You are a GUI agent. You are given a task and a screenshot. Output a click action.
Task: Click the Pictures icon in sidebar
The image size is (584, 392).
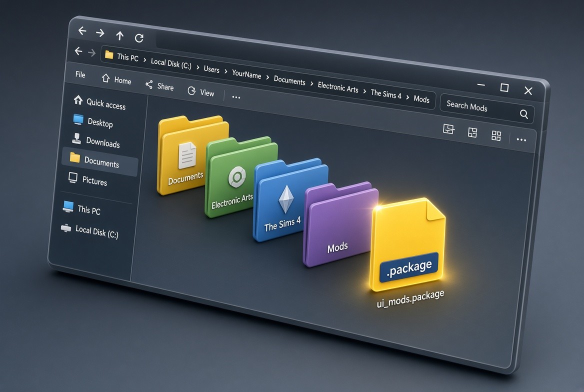(x=73, y=177)
